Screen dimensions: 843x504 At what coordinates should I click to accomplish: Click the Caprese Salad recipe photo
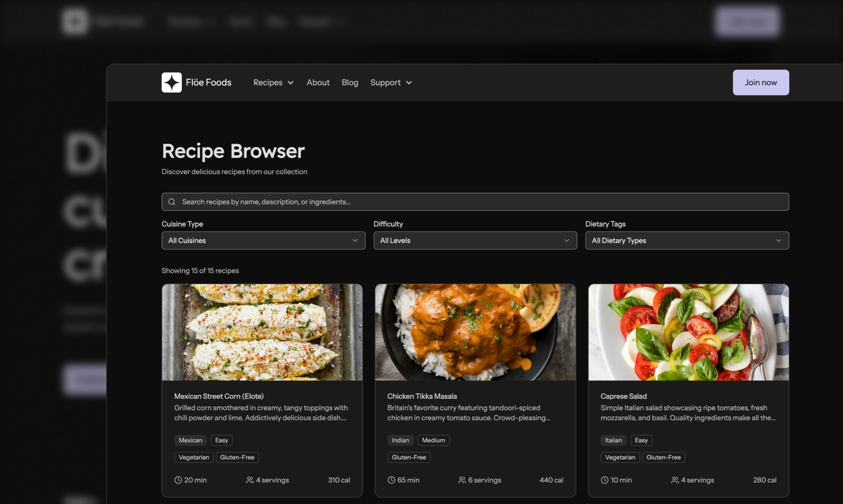pyautogui.click(x=688, y=332)
